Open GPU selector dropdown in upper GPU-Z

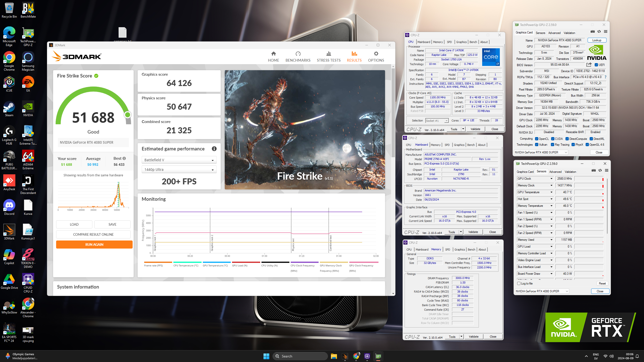point(541,152)
